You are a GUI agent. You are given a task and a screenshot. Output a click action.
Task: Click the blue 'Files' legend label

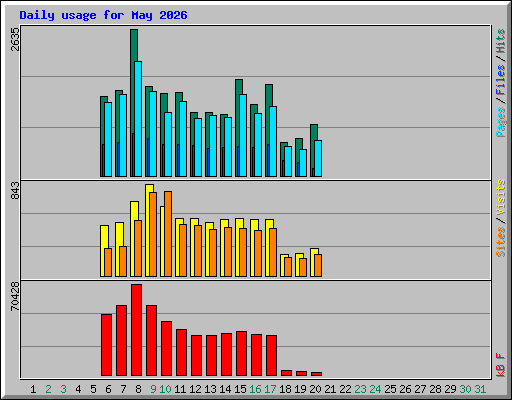coord(501,80)
